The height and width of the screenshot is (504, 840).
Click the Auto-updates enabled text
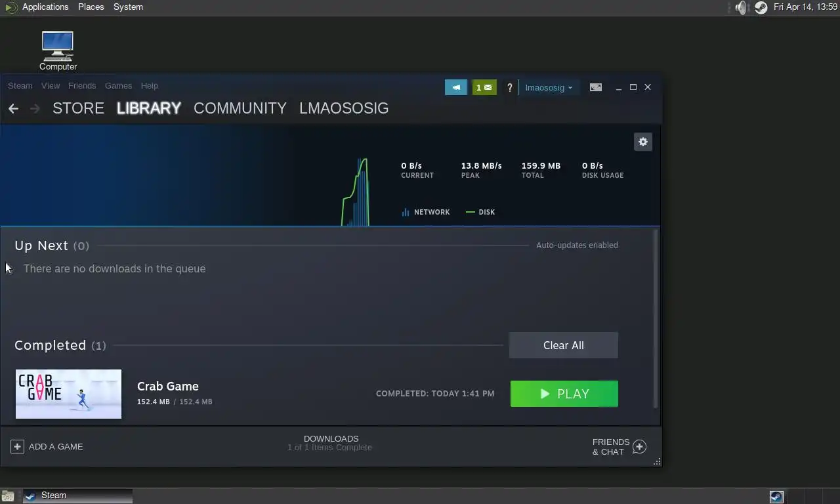pyautogui.click(x=577, y=245)
